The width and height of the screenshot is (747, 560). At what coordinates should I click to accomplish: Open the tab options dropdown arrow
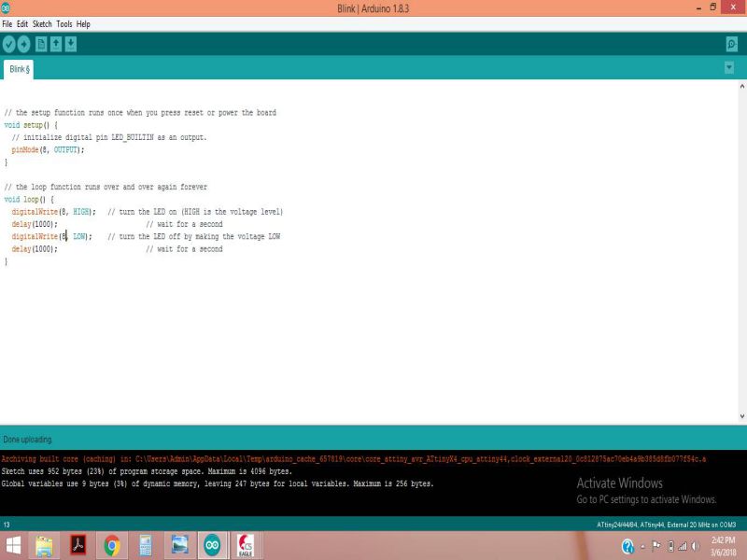(729, 67)
